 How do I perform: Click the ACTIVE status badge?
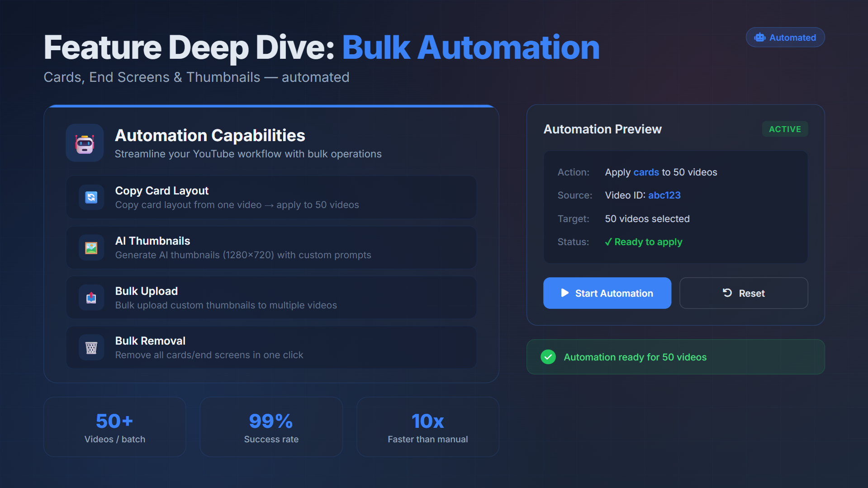pos(785,129)
